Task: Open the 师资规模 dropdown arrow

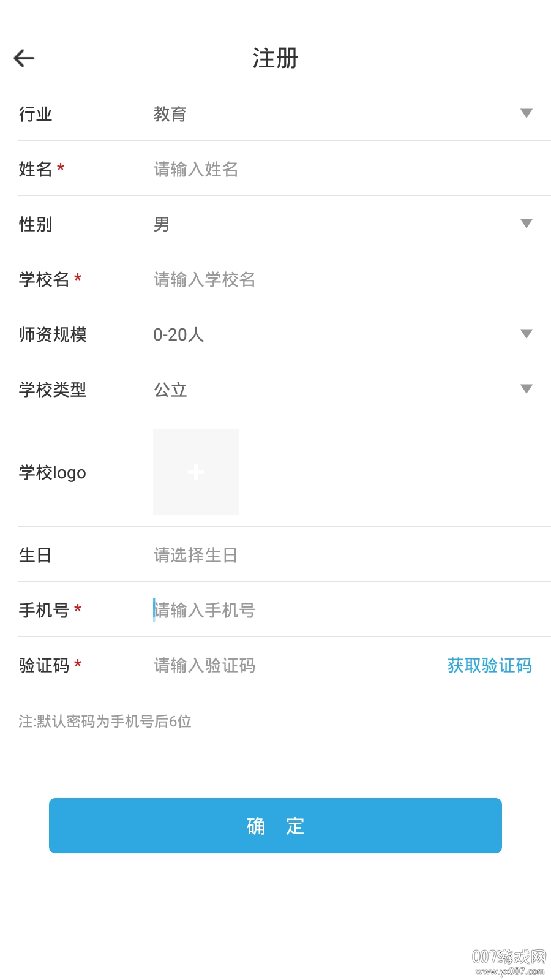Action: (x=526, y=334)
